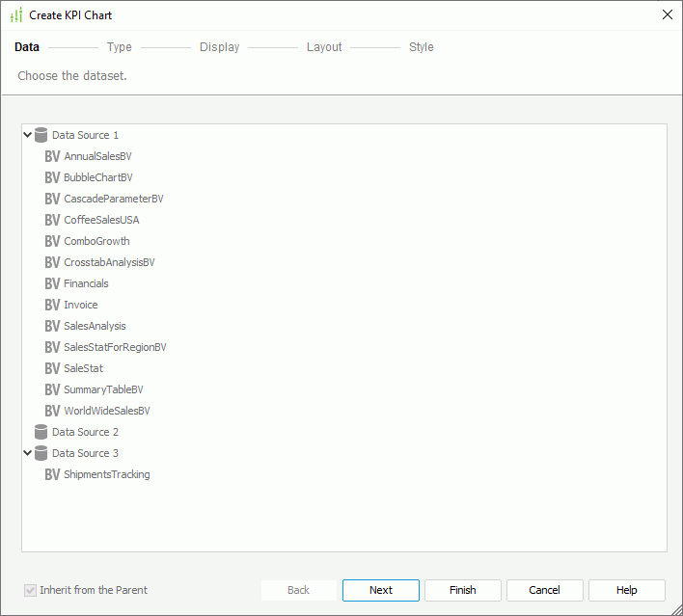This screenshot has width=683, height=616.
Task: Toggle the Inherit from the Parent checkbox
Action: (30, 590)
